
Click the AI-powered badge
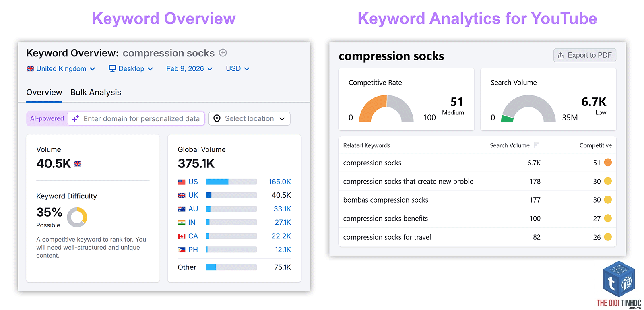point(47,118)
